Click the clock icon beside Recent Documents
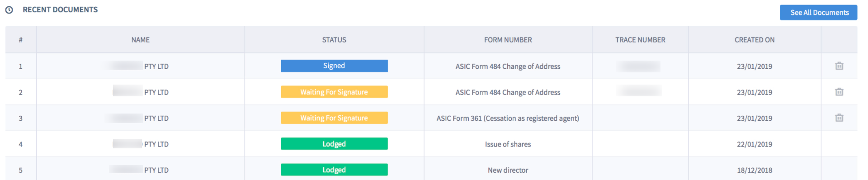 pyautogui.click(x=9, y=10)
